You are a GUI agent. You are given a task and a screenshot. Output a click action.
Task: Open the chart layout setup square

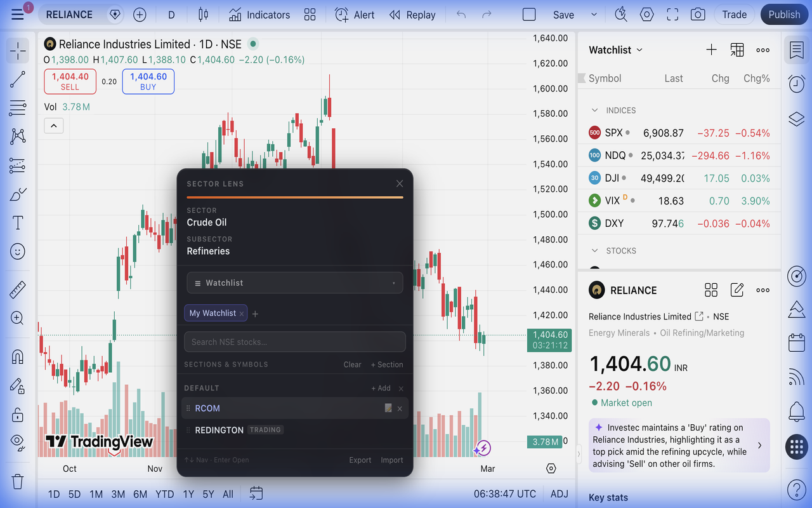[x=529, y=15]
